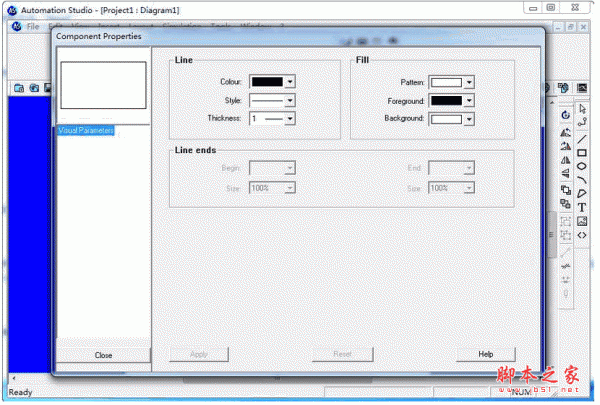Click the send to back icon
The width and height of the screenshot is (600, 405).
click(566, 204)
